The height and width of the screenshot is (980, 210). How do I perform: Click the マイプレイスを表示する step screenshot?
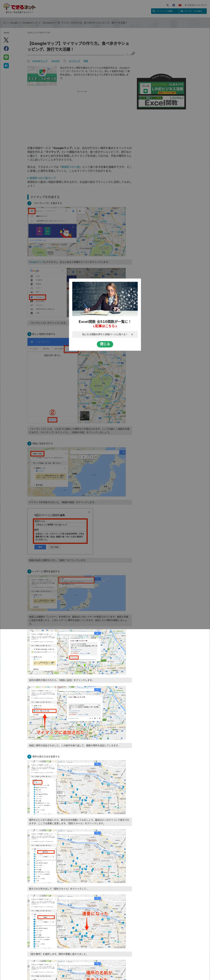[77, 232]
